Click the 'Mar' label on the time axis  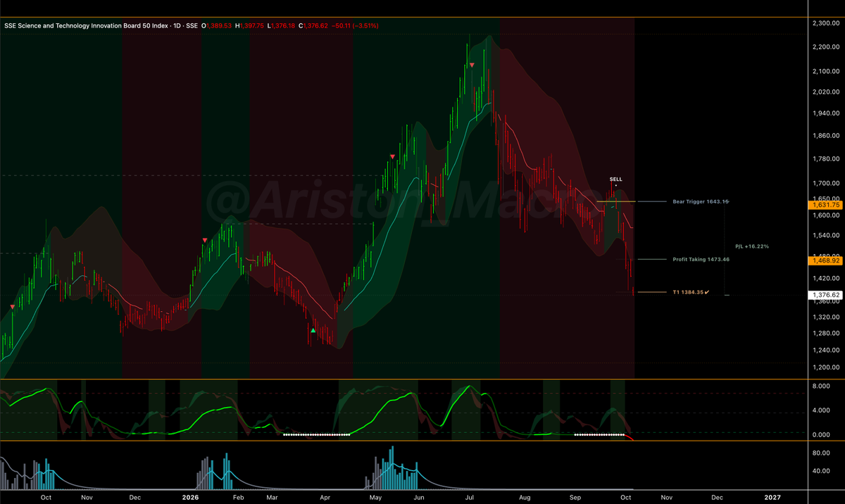tap(272, 496)
